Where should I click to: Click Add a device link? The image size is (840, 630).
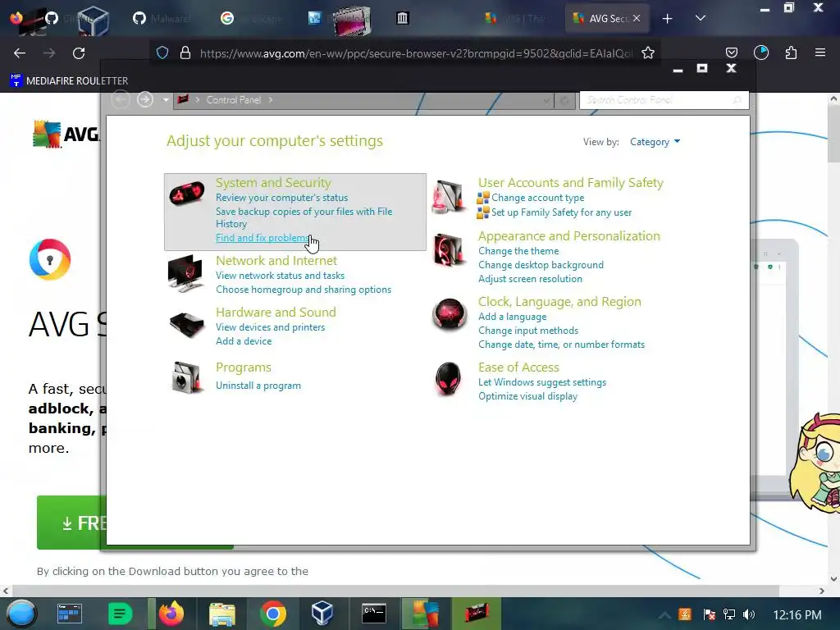tap(244, 341)
